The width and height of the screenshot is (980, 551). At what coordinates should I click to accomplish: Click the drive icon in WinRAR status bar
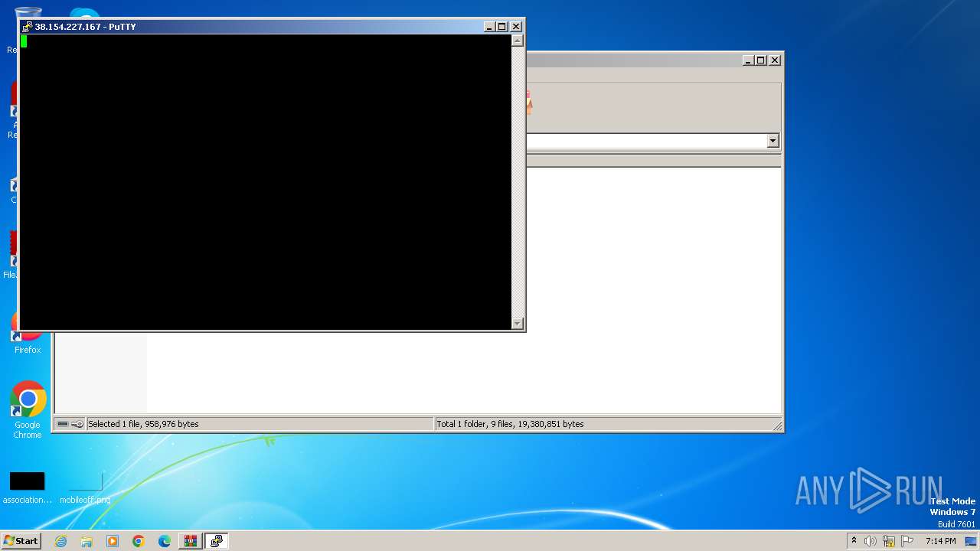pyautogui.click(x=63, y=424)
